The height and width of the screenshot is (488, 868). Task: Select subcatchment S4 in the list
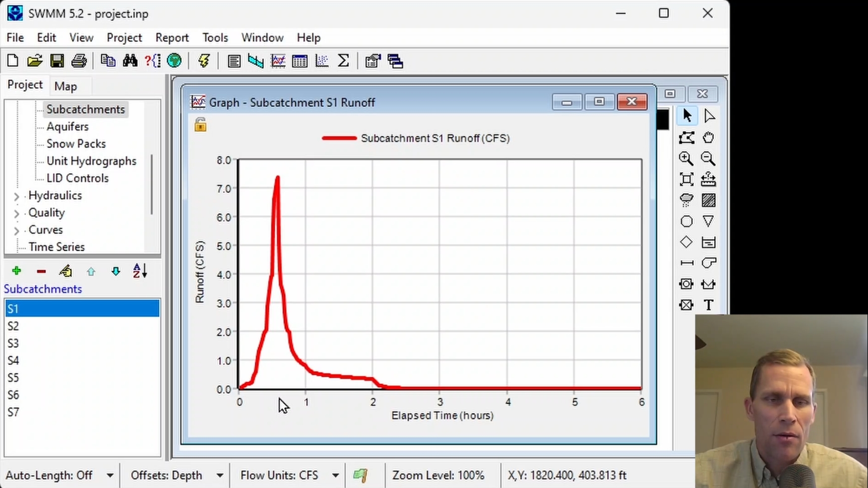click(x=82, y=361)
